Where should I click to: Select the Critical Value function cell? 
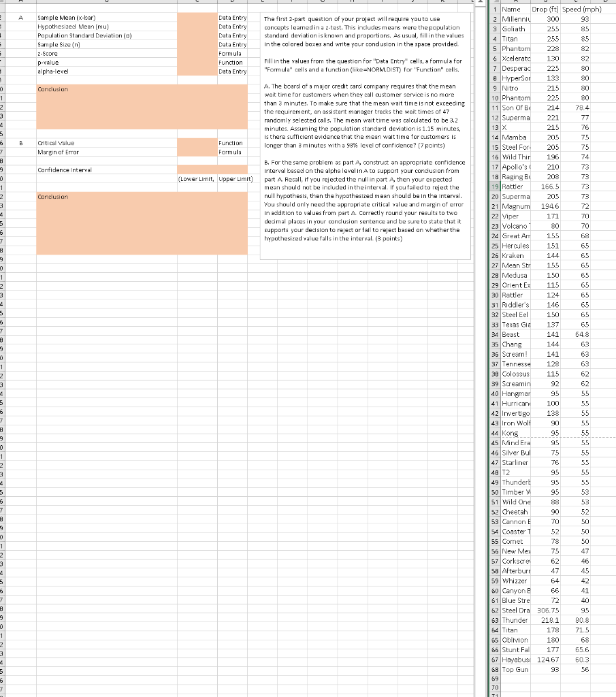(x=197, y=143)
